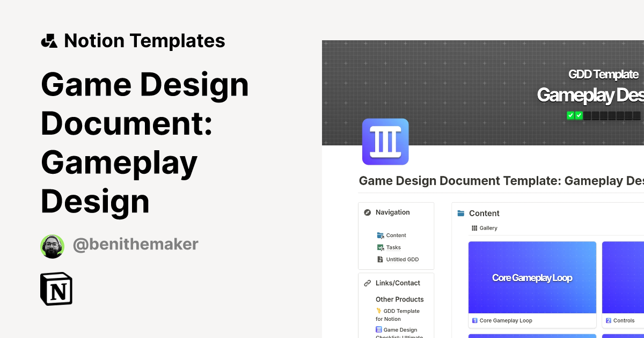Open the Core Gameplay Loop card thumbnail
The height and width of the screenshot is (338, 644).
(x=532, y=277)
